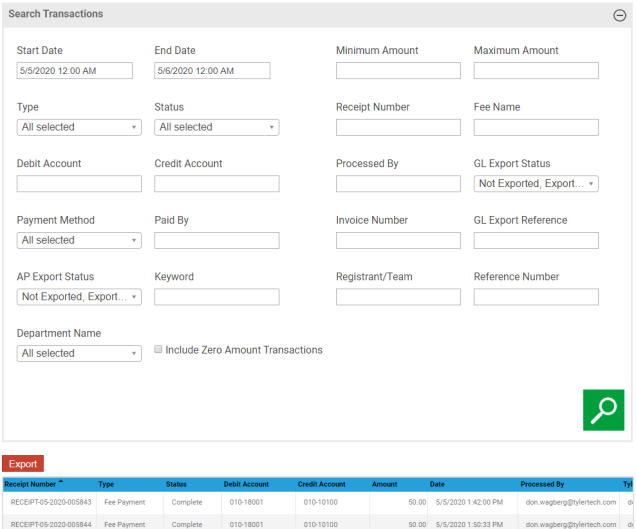Expand the AP Export Status dropdown
The image size is (636, 529).
[79, 297]
